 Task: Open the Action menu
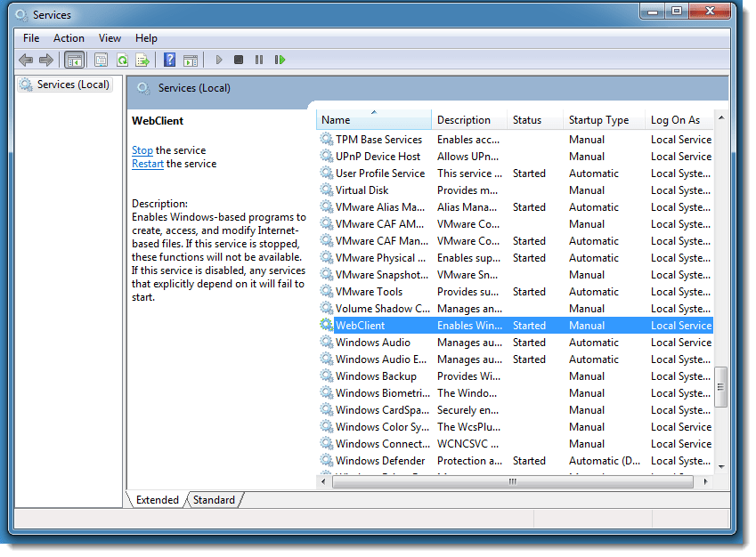tap(69, 38)
